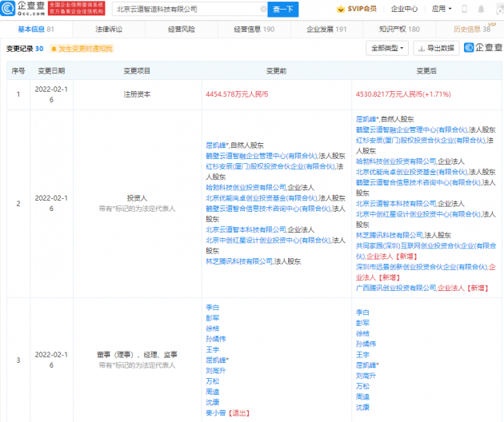504x422 pixels.
Task: Open 北京云道智本科技有限公司 in 变更前 column
Action: (246, 229)
